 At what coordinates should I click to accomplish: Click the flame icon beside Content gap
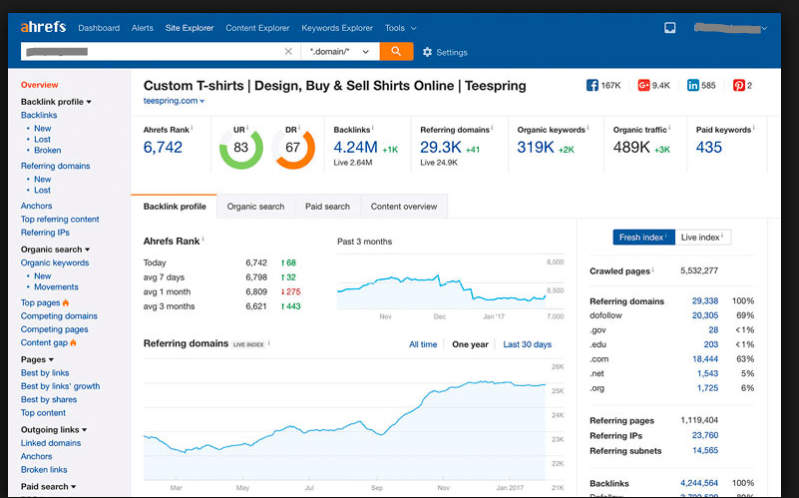(x=73, y=343)
